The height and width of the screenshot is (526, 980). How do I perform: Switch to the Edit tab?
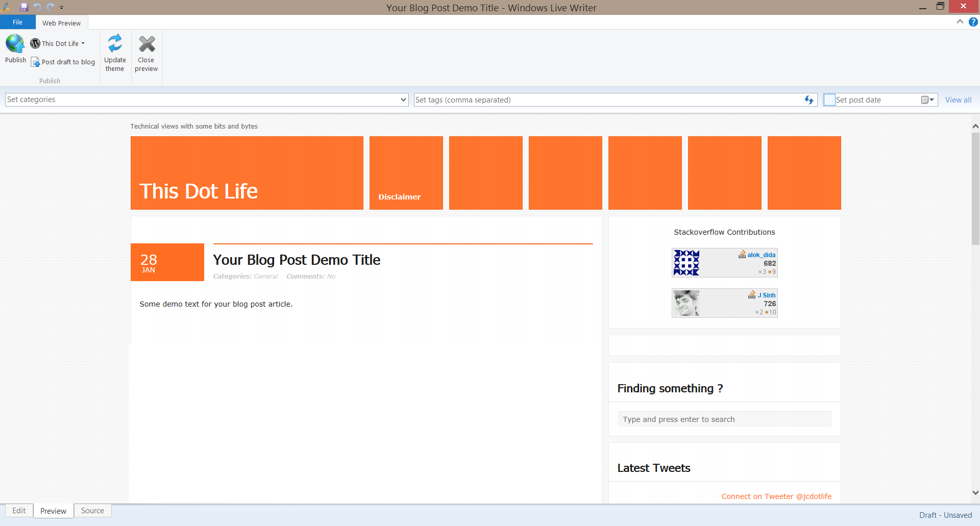tap(19, 511)
